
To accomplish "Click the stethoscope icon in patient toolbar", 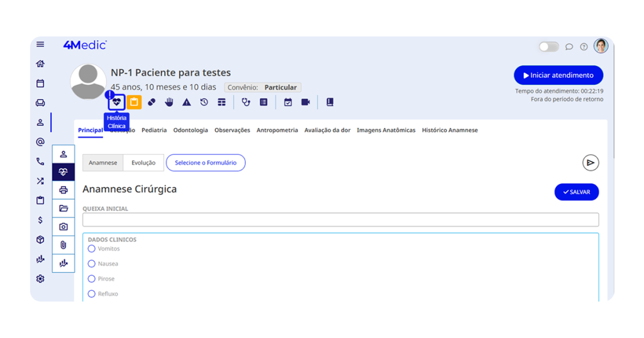I will (246, 102).
